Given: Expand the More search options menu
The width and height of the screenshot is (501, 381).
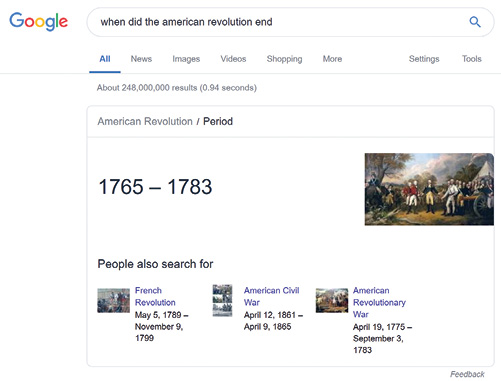Looking at the screenshot, I should tap(332, 59).
